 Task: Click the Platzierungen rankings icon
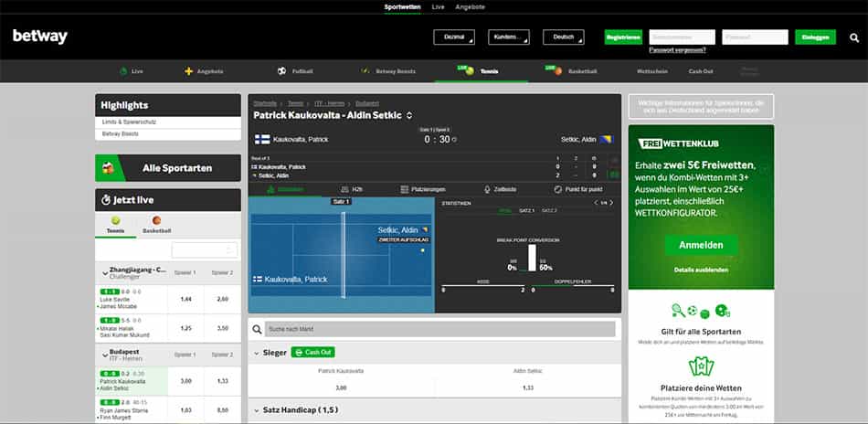pyautogui.click(x=404, y=189)
